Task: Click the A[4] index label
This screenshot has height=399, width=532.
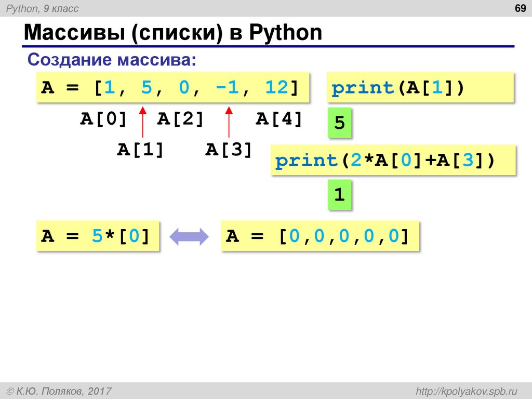Action: coord(279,119)
